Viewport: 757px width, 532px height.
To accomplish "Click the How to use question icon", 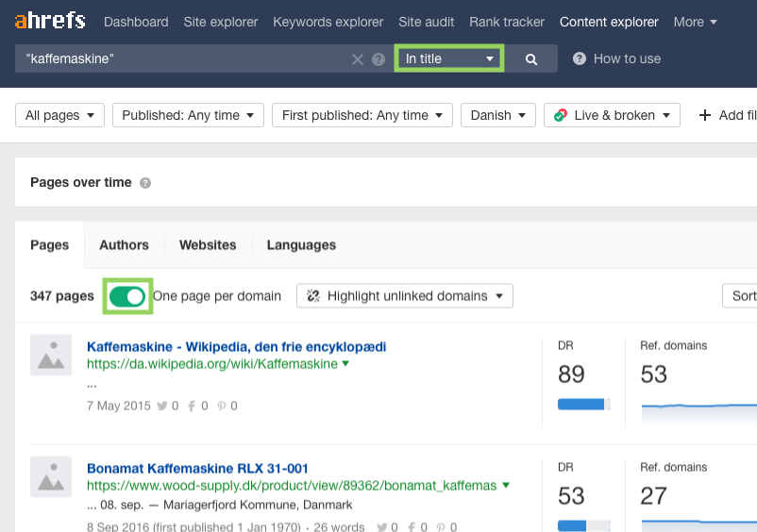I will pyautogui.click(x=580, y=58).
